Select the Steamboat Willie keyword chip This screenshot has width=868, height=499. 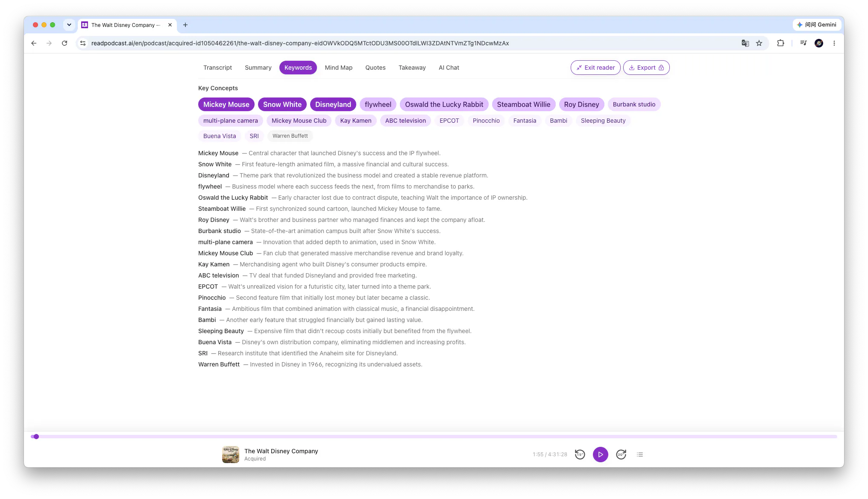pyautogui.click(x=524, y=104)
